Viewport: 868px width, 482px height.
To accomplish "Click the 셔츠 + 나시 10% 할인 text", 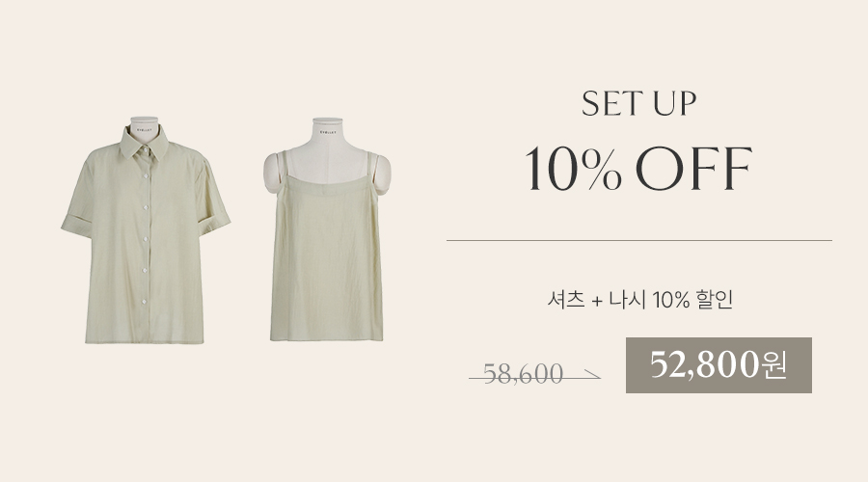I will (x=640, y=300).
